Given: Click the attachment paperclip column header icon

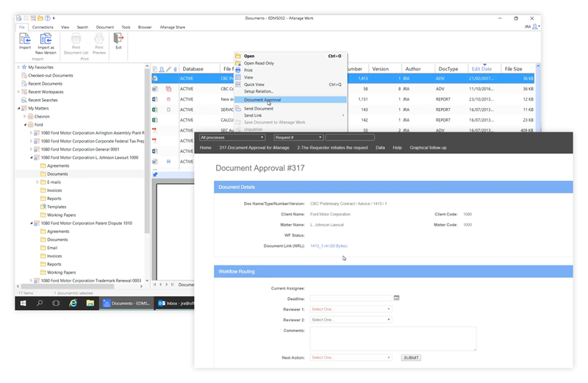Looking at the screenshot, I should [175, 69].
